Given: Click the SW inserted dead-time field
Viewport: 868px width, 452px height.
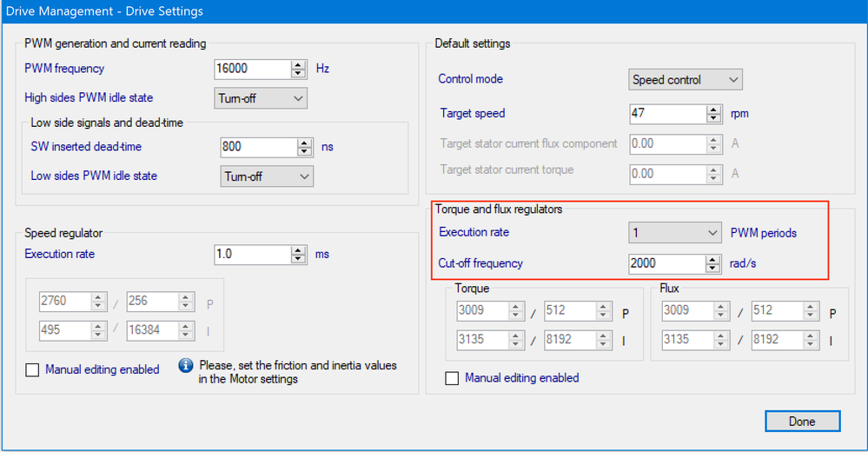Looking at the screenshot, I should [259, 147].
